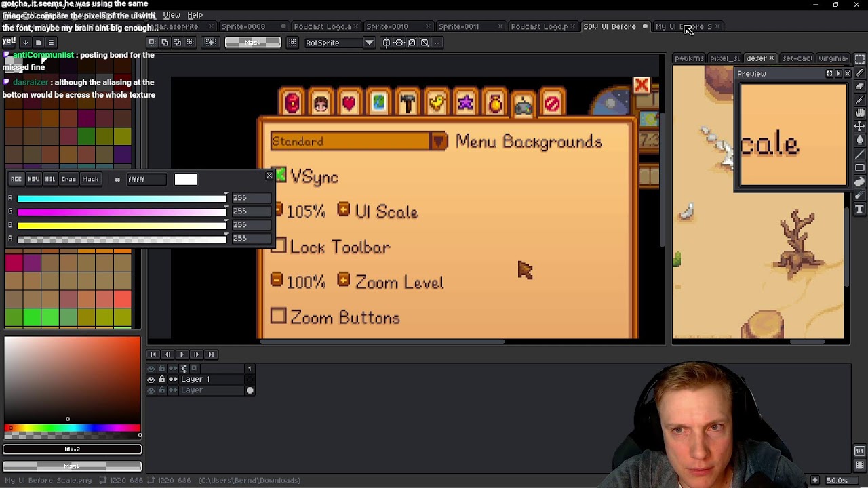Toggle continuous mode on Layer 1
This screenshot has height=488, width=868.
click(173, 380)
